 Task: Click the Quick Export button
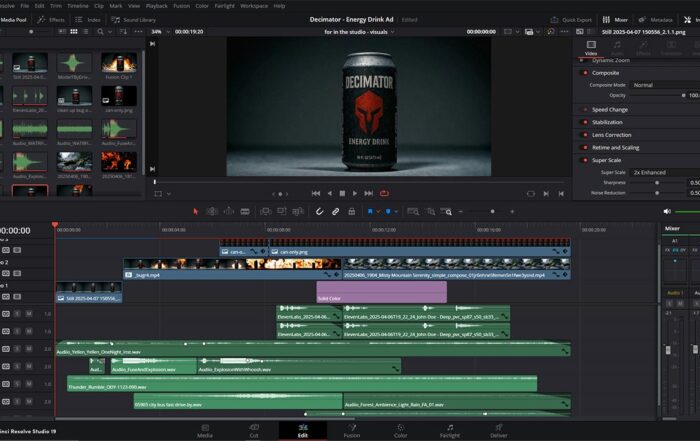coord(571,20)
